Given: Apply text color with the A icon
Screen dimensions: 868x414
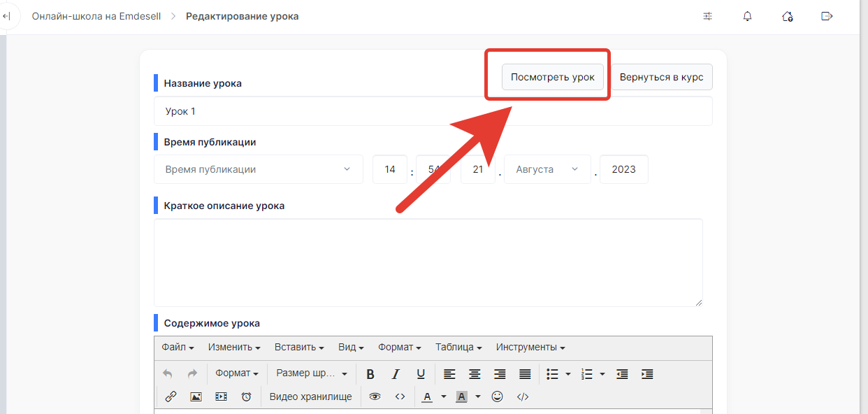Looking at the screenshot, I should coord(427,397).
